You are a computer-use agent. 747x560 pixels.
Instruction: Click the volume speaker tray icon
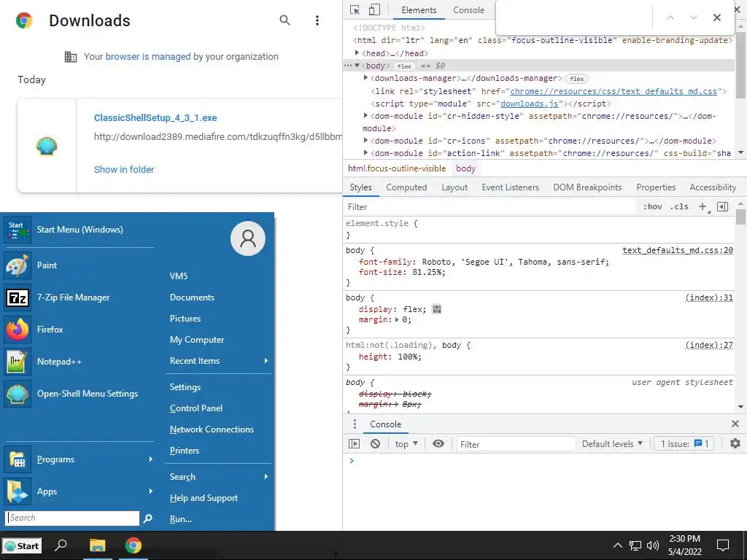[x=653, y=545]
